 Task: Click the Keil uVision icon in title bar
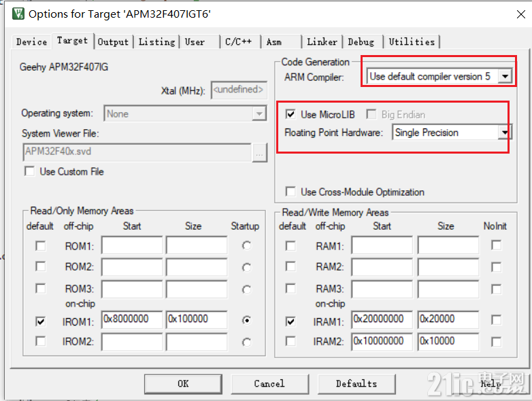18,14
